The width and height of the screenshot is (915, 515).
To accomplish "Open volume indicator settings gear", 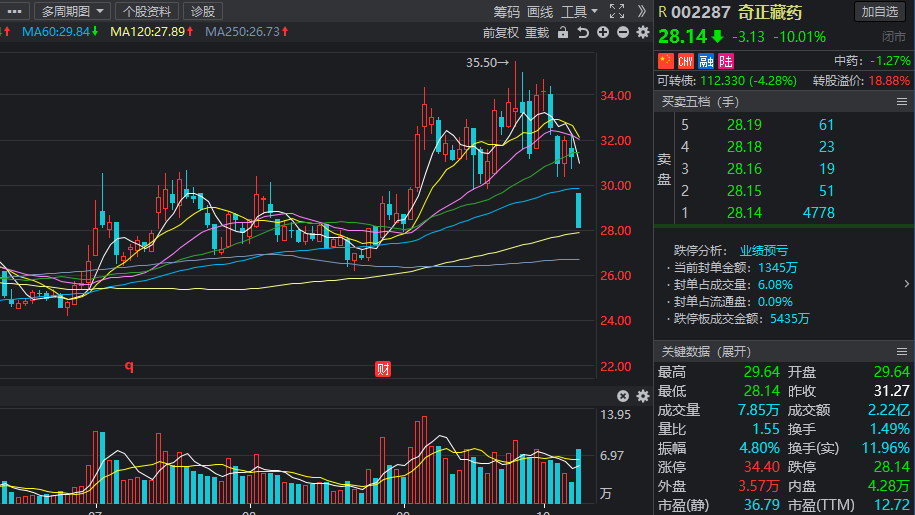I will click(x=642, y=396).
